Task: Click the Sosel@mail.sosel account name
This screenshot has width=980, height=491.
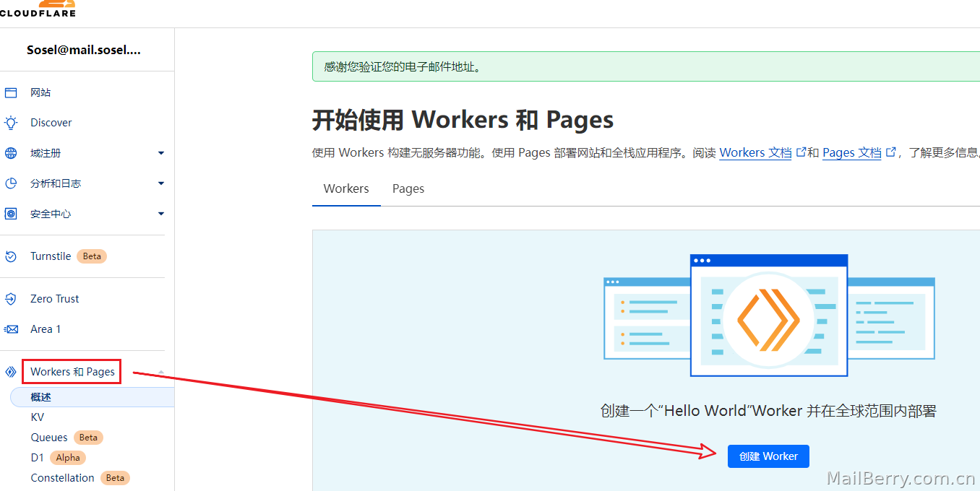Action: [84, 51]
